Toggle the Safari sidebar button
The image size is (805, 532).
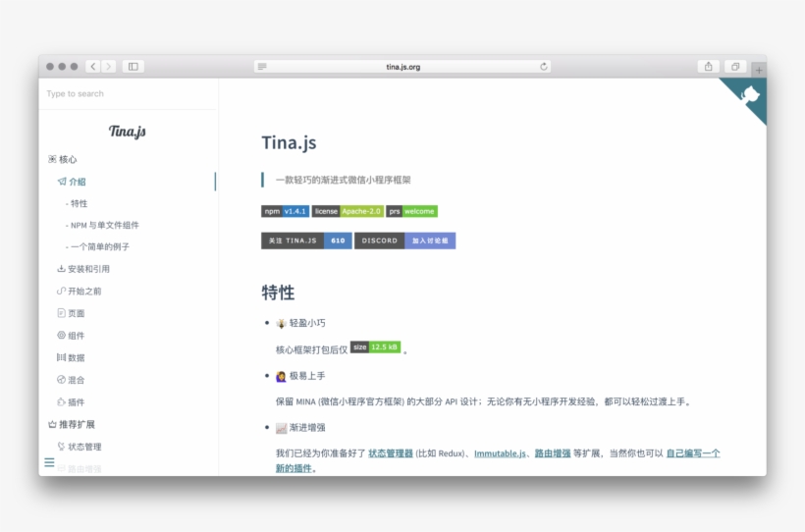(x=133, y=66)
